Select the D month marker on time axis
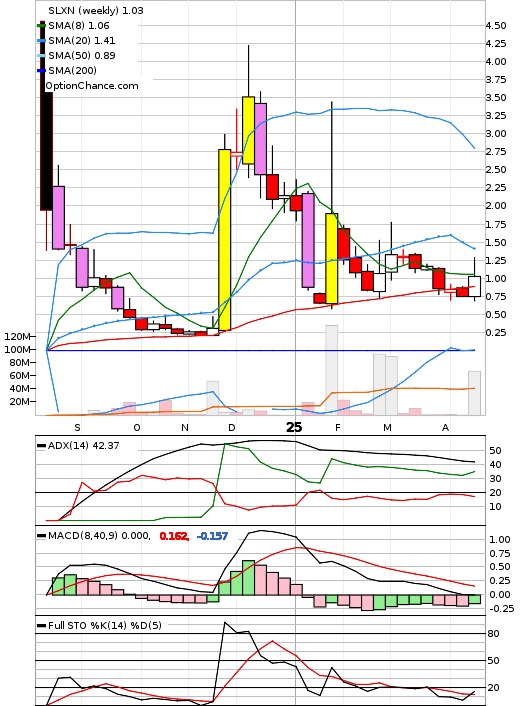Image resolution: width=526 pixels, height=706 pixels. click(231, 428)
